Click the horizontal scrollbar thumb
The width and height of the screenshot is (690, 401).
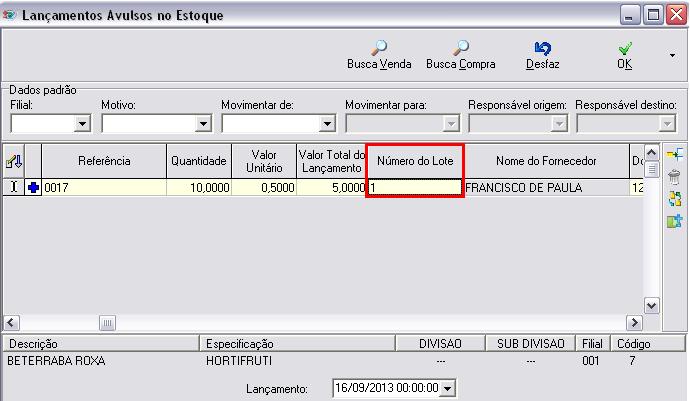(107, 324)
